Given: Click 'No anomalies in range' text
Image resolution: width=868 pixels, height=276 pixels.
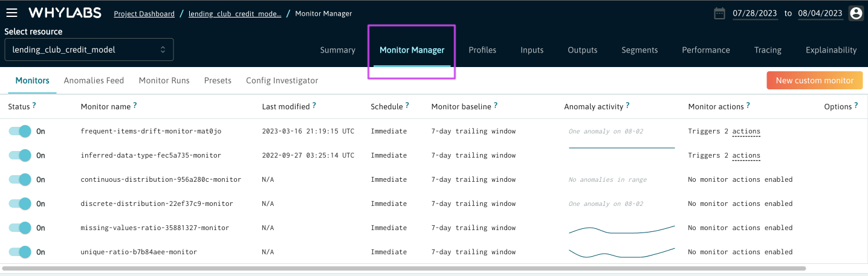Looking at the screenshot, I should tap(607, 179).
